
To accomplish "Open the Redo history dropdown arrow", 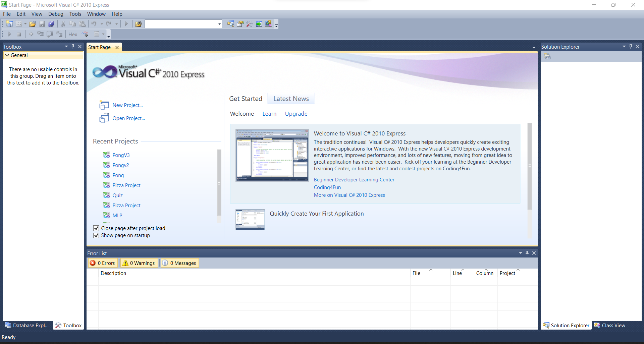I will point(116,24).
